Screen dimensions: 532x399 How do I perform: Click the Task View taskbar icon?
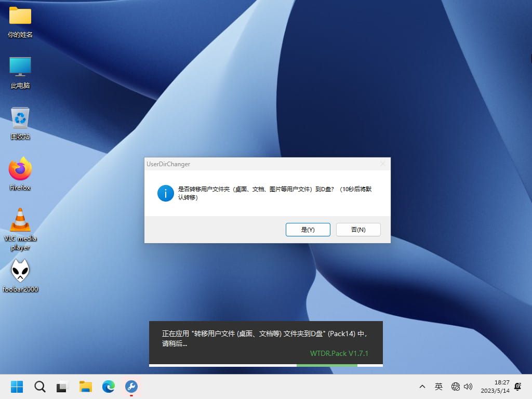pyautogui.click(x=62, y=387)
